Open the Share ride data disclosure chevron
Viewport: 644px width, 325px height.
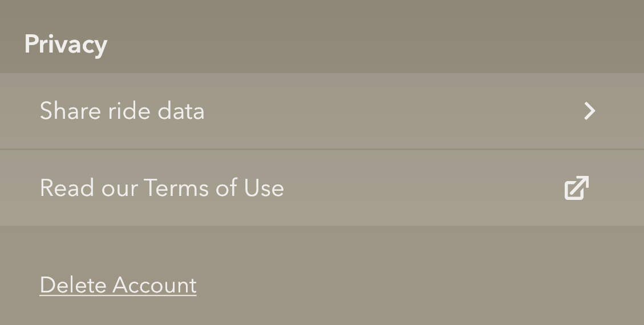point(590,111)
